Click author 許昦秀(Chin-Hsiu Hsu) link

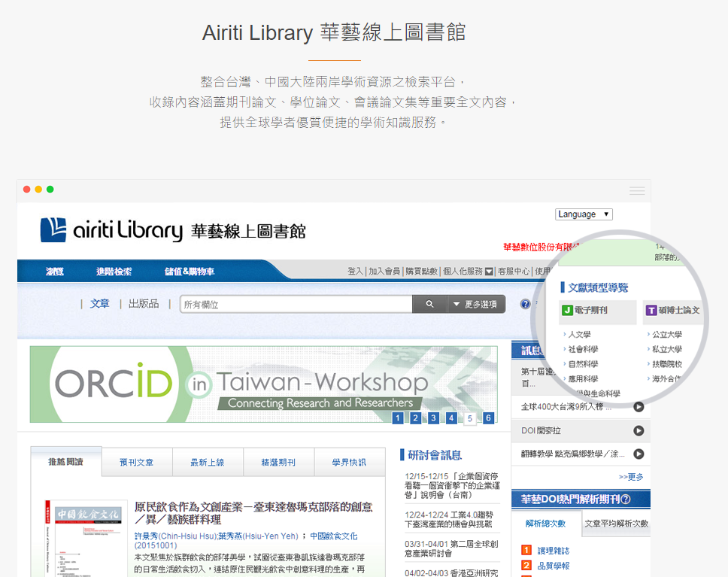[175, 536]
